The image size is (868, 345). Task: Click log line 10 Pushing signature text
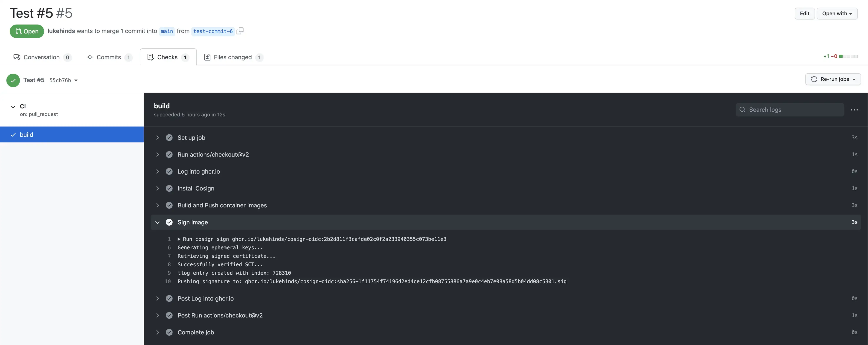click(372, 281)
